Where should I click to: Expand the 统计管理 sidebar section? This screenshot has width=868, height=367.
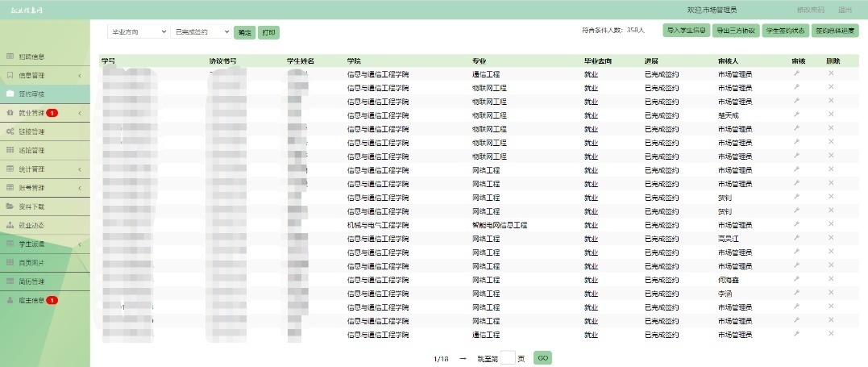click(x=45, y=169)
